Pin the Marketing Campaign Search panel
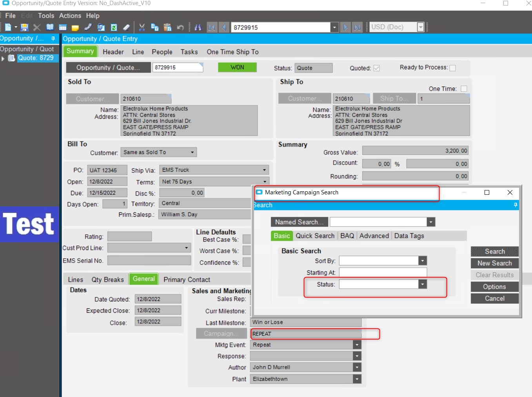This screenshot has height=397, width=532. tap(515, 205)
